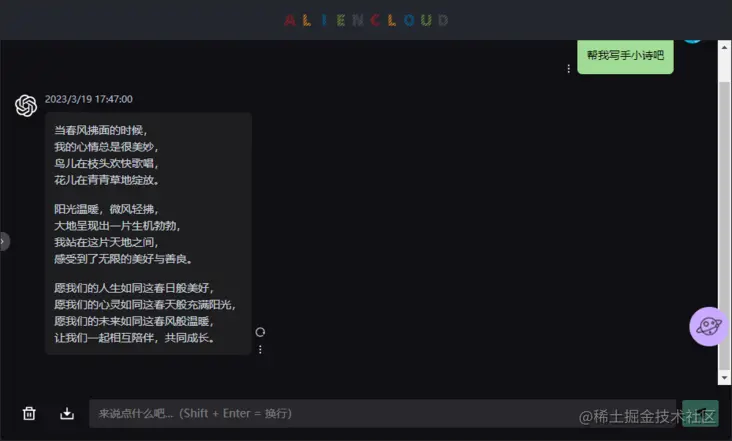Export the conversation with the download icon
This screenshot has width=732, height=441.
(67, 413)
